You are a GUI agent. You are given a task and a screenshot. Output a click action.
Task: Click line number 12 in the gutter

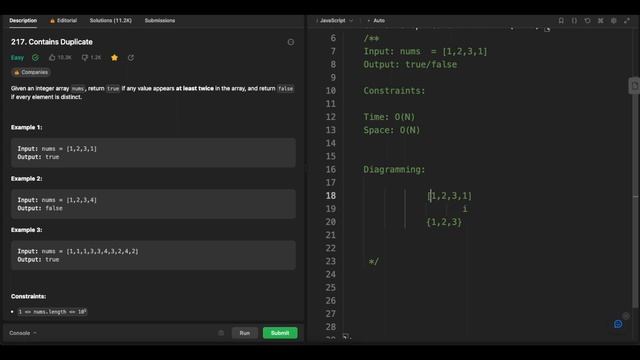click(x=331, y=117)
